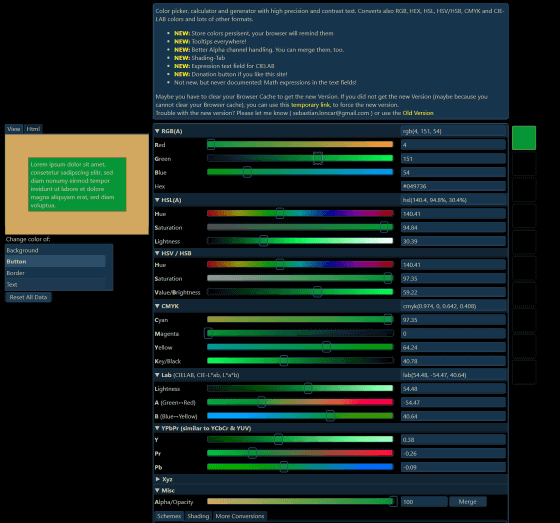The height and width of the screenshot is (523, 560).
Task: Collapse the CMYK section
Action: tap(157, 306)
